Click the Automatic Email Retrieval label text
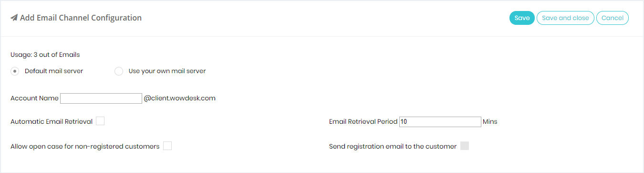Viewport: 644px width, 173px height. (x=52, y=122)
